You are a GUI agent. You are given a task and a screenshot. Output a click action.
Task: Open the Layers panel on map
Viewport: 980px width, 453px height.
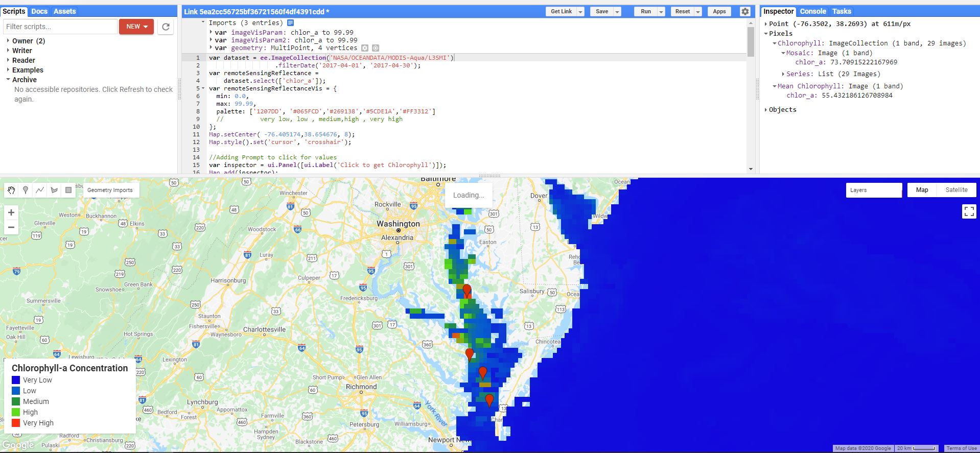874,190
